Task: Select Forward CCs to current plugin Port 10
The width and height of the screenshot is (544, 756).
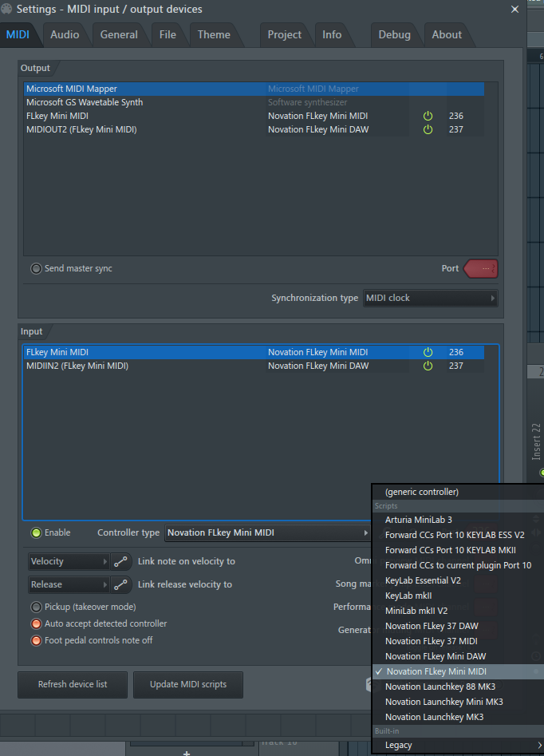Action: point(458,565)
